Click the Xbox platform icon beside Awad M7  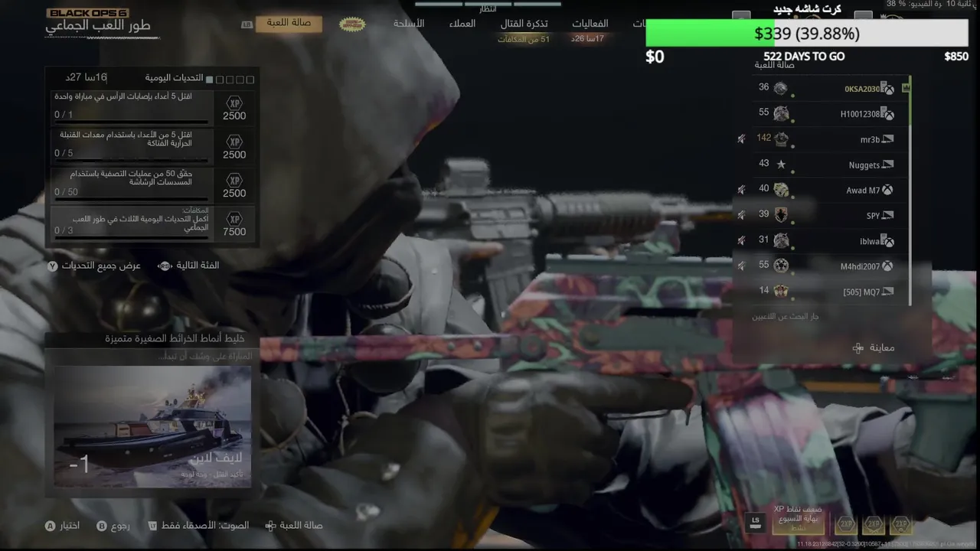click(x=888, y=190)
